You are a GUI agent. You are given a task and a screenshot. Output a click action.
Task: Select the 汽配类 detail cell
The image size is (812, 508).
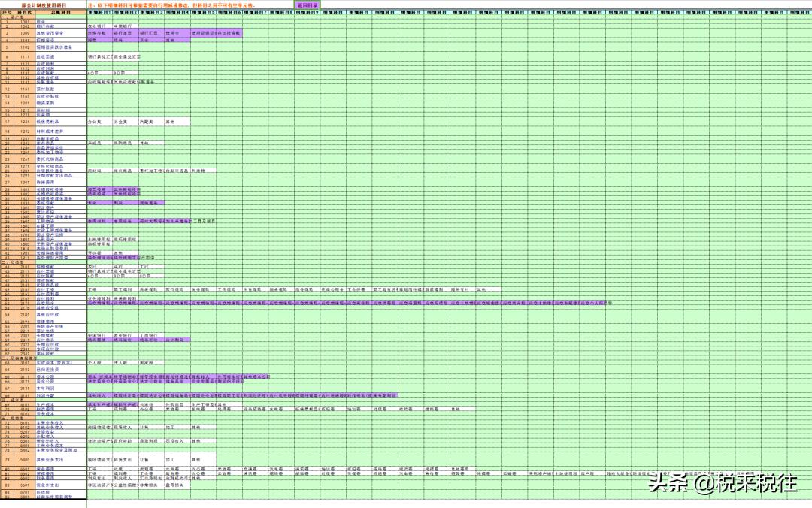pos(151,122)
